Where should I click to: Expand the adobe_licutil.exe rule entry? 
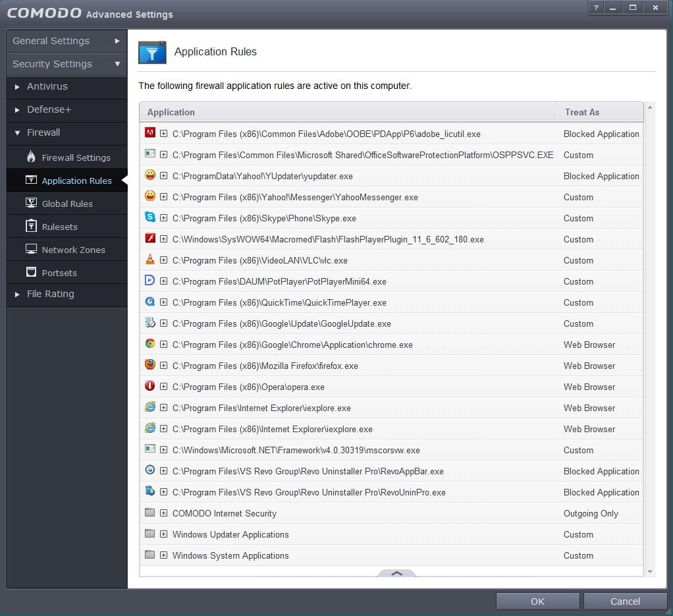[163, 134]
